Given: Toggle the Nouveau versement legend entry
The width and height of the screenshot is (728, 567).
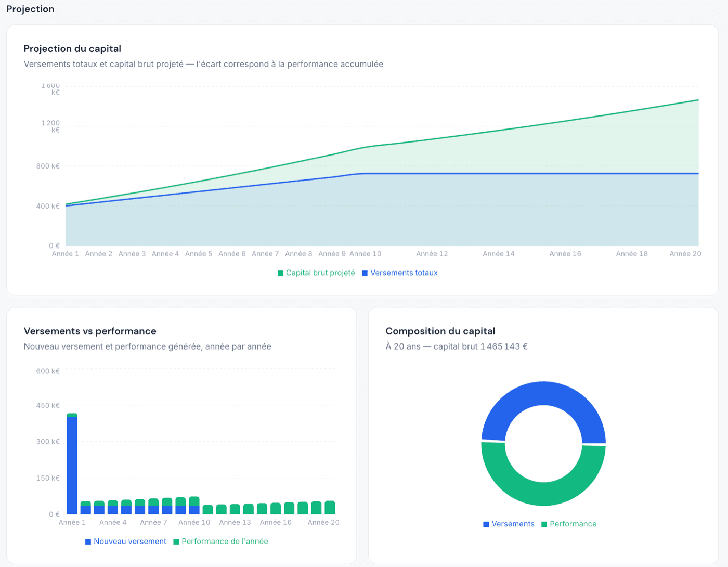Looking at the screenshot, I should (x=126, y=542).
